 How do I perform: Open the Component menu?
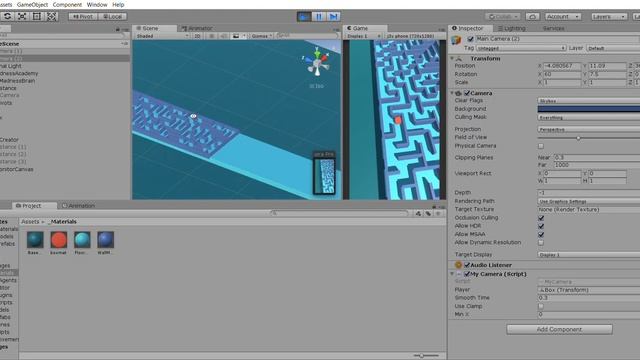tap(67, 4)
